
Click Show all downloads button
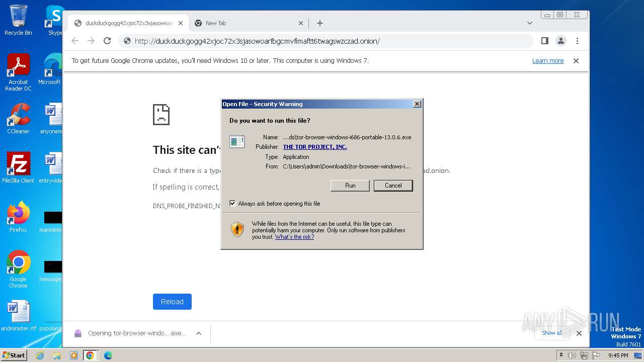pyautogui.click(x=552, y=333)
